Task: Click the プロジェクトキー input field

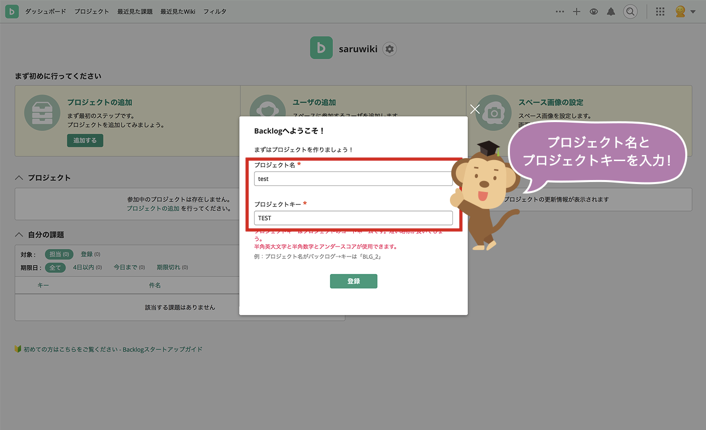Action: coord(353,218)
